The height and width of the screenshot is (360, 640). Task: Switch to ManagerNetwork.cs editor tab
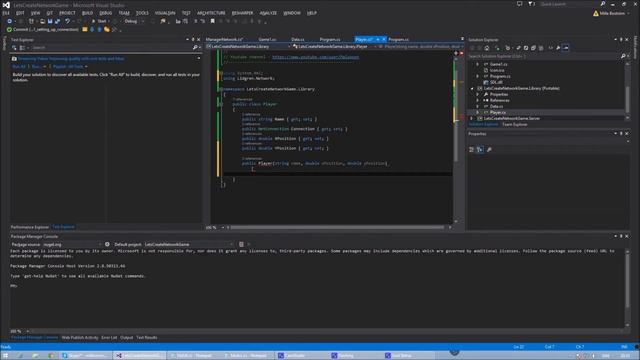tap(224, 40)
